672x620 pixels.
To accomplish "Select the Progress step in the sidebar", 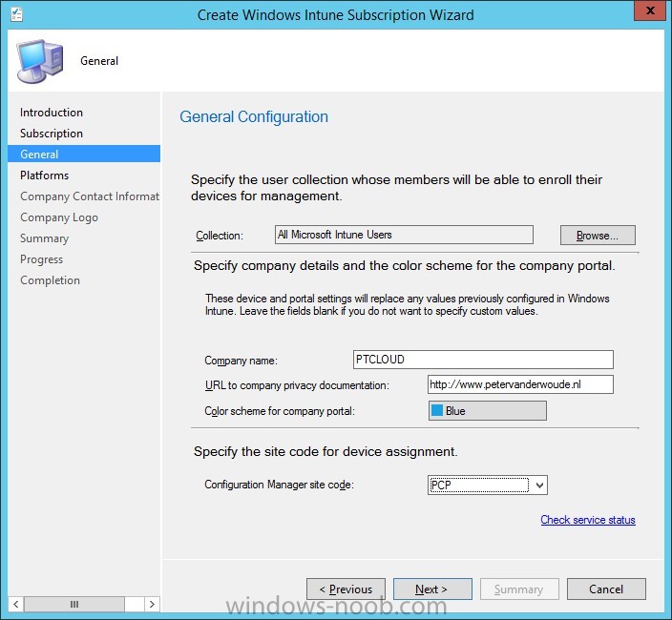I will tap(42, 259).
